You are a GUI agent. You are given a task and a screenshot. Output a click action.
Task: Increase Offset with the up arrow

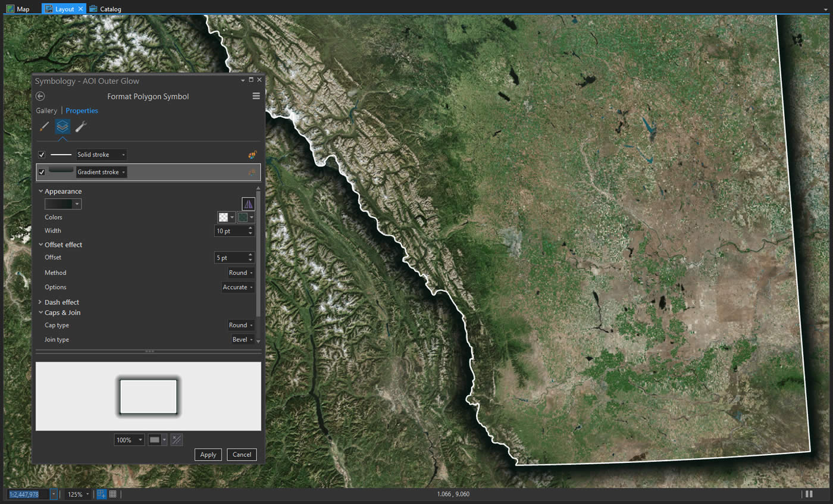(250, 255)
